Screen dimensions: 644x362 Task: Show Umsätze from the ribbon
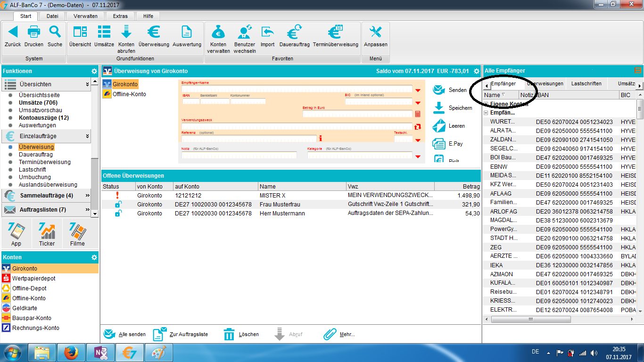104,32
